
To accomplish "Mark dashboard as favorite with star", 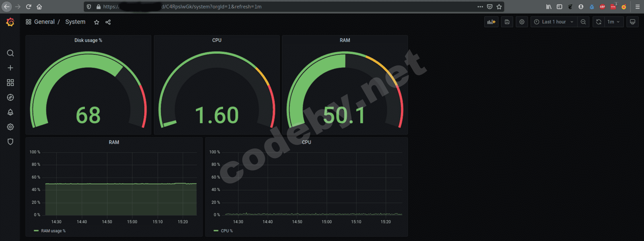I will point(97,22).
